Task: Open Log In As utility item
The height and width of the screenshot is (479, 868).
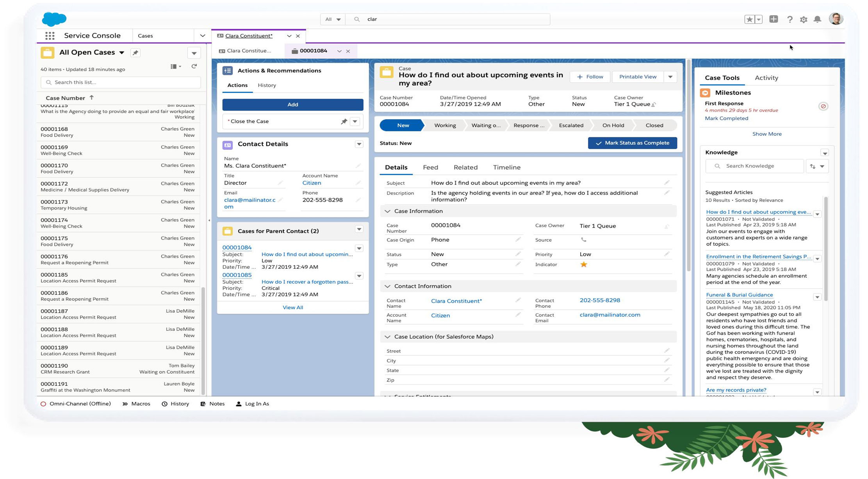Action: tap(252, 404)
